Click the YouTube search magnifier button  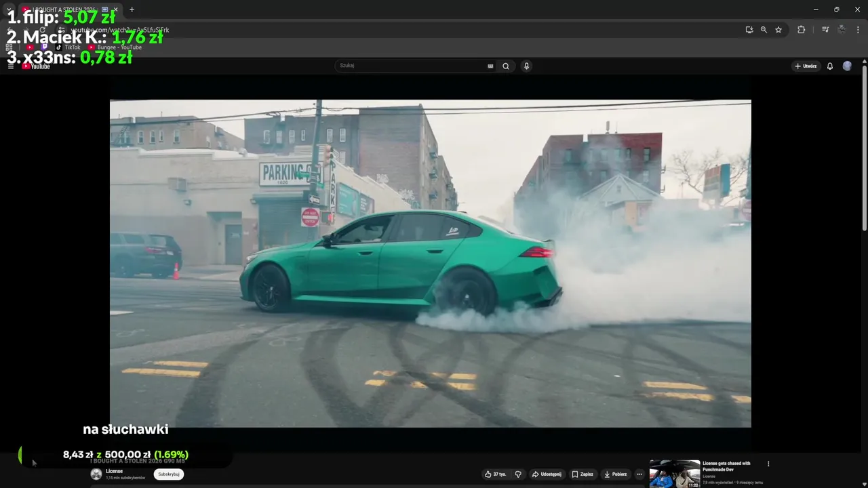pos(505,66)
